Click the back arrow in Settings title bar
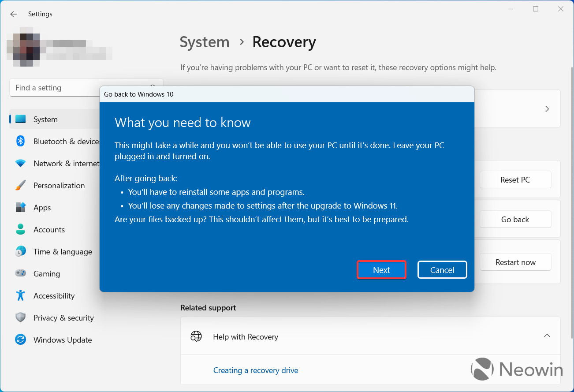Image resolution: width=574 pixels, height=392 pixels. (x=14, y=14)
